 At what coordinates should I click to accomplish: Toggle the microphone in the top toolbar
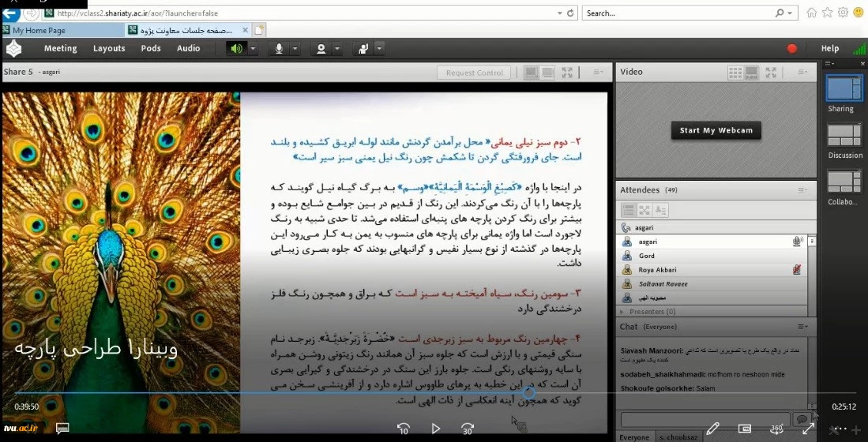(279, 48)
